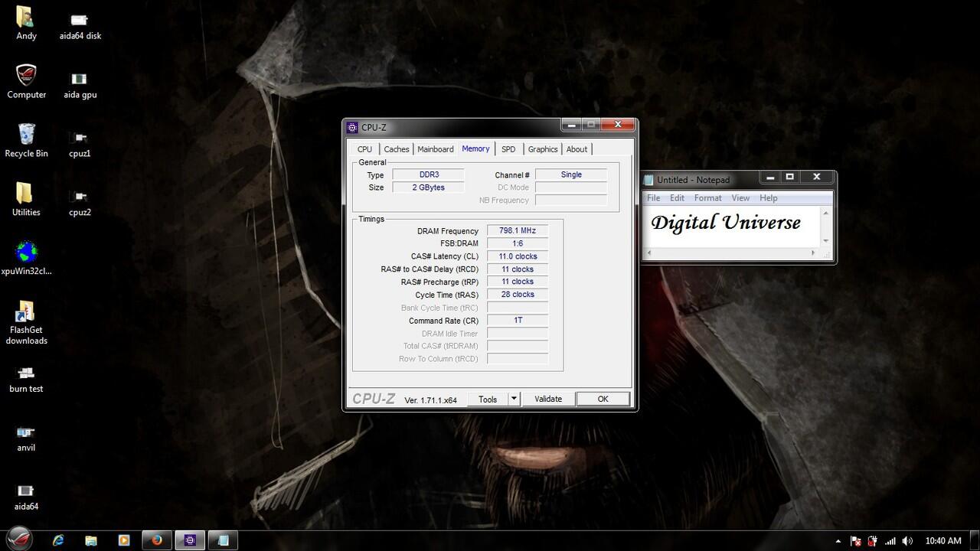Viewport: 980px width, 551px height.
Task: Switch to the Mainboard tab
Action: click(x=436, y=149)
